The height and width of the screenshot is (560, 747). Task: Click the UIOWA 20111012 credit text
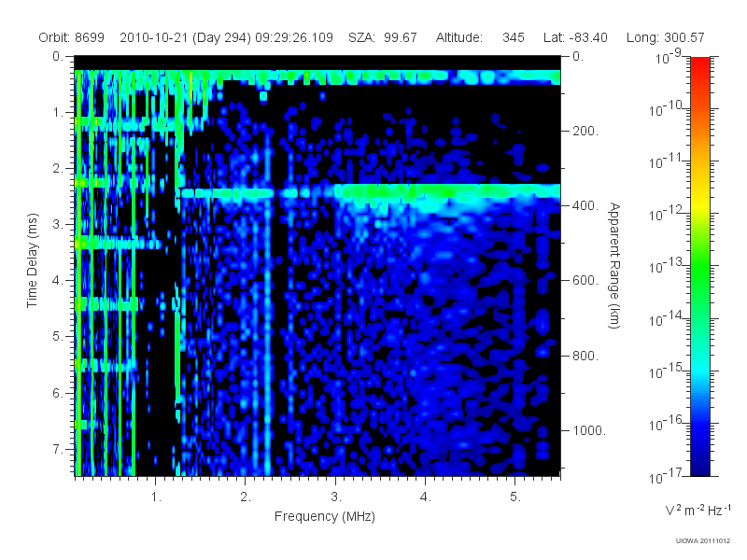click(x=703, y=540)
